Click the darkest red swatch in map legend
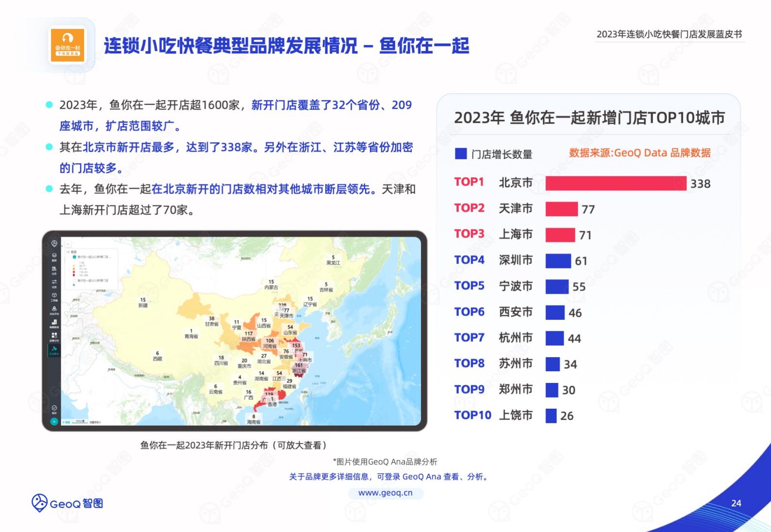Viewport: 771px width, 532px height. [x=74, y=275]
